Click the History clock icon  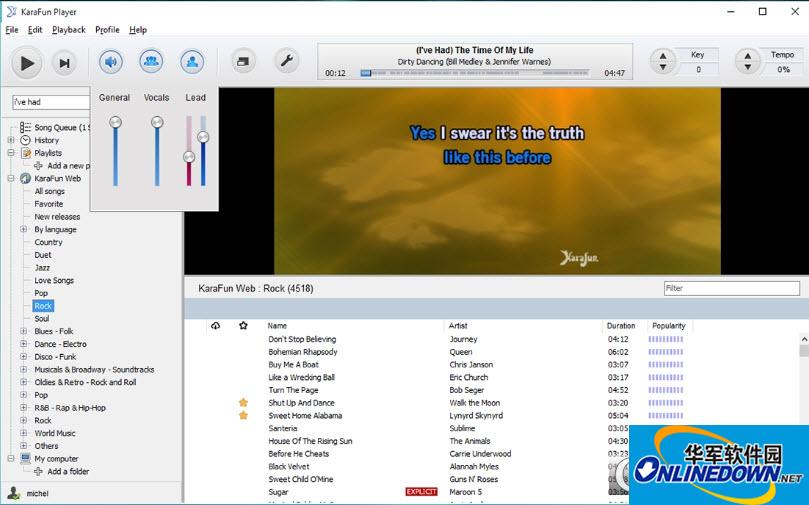click(25, 140)
